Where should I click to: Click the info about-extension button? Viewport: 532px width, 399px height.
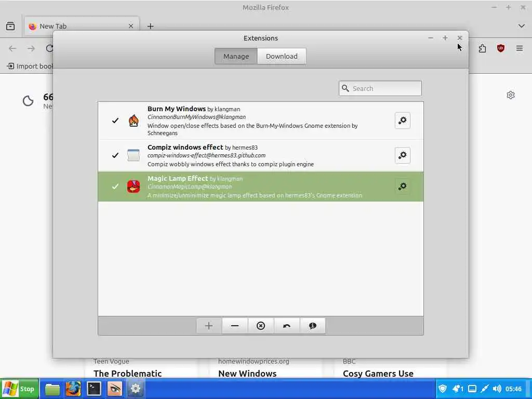[x=312, y=326]
